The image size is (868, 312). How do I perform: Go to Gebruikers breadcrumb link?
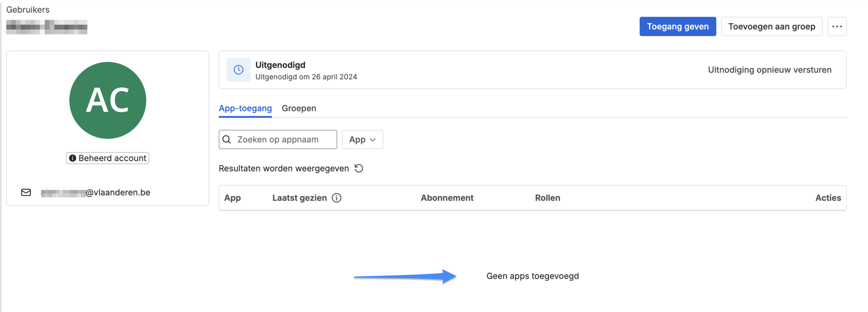28,9
